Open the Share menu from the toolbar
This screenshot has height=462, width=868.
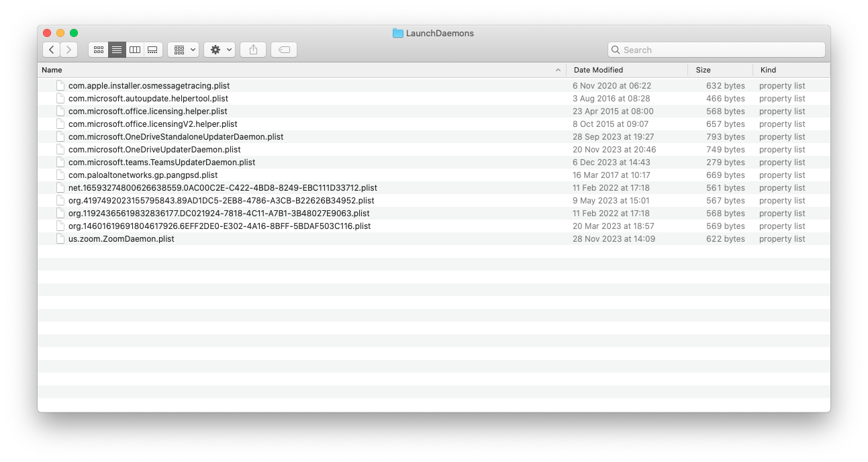click(252, 49)
